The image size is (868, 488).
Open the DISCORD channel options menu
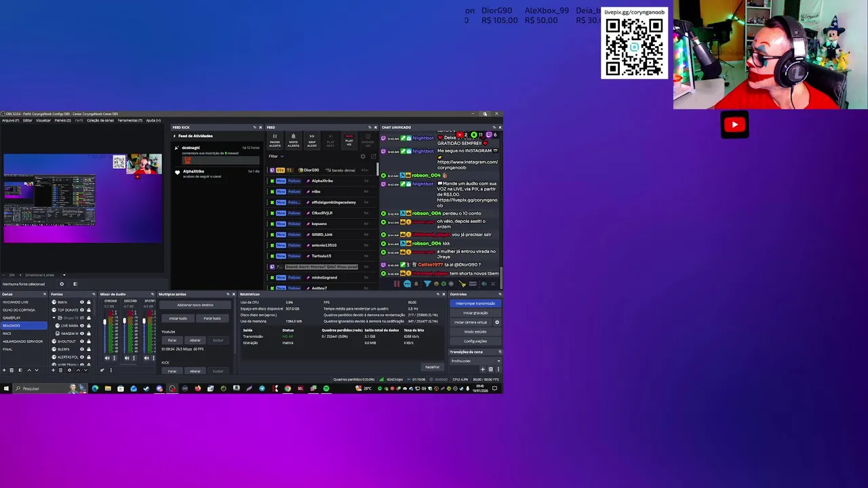tap(134, 358)
